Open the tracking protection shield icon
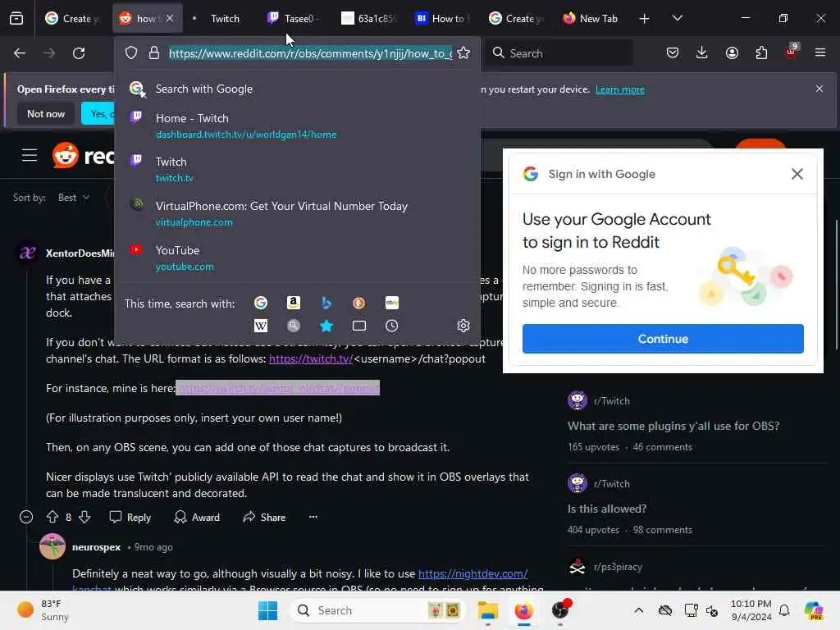 [131, 53]
